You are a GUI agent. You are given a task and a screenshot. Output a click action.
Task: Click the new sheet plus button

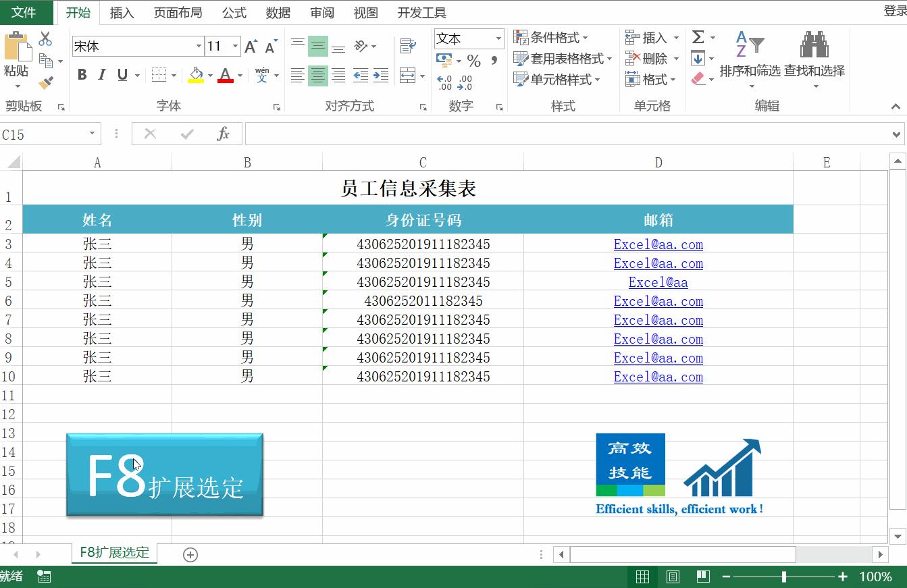tap(190, 554)
